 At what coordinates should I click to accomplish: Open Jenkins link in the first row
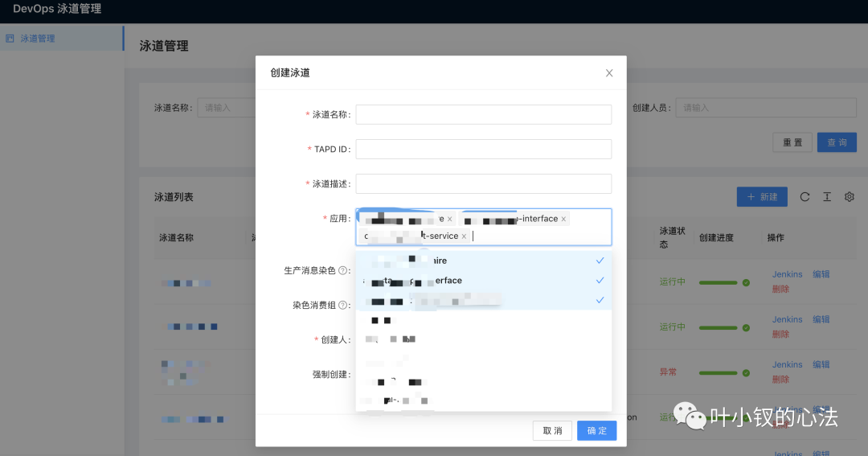(x=787, y=274)
